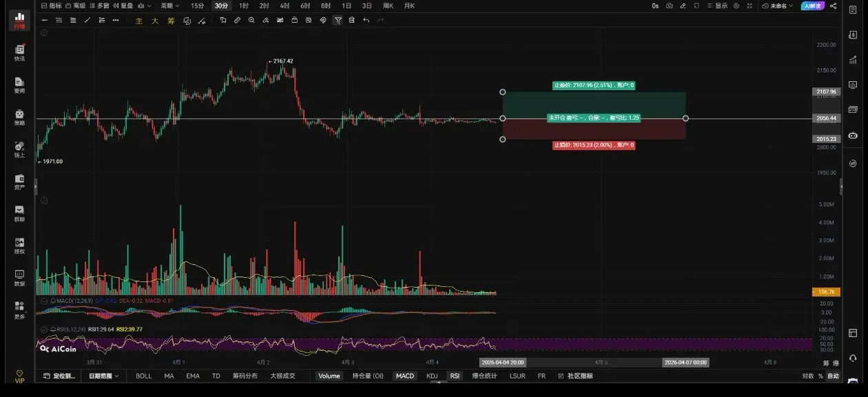Viewport: 868px width, 397px height.
Task: Click the AI解读 button
Action: tap(813, 6)
